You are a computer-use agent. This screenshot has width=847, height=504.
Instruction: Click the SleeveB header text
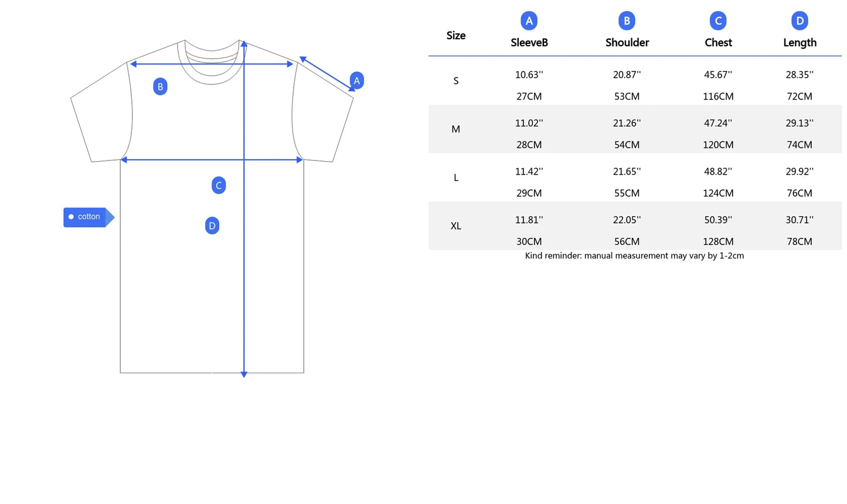[529, 43]
